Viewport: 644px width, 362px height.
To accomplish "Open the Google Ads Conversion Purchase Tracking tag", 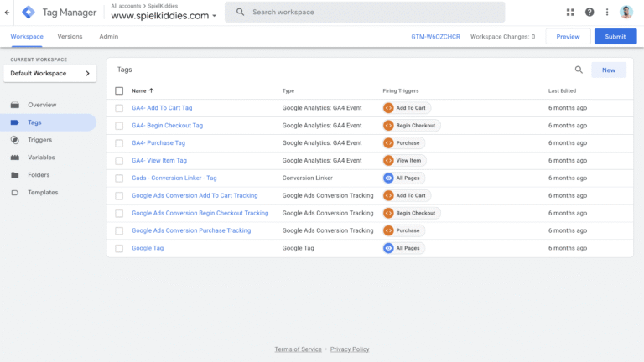I will (190, 230).
